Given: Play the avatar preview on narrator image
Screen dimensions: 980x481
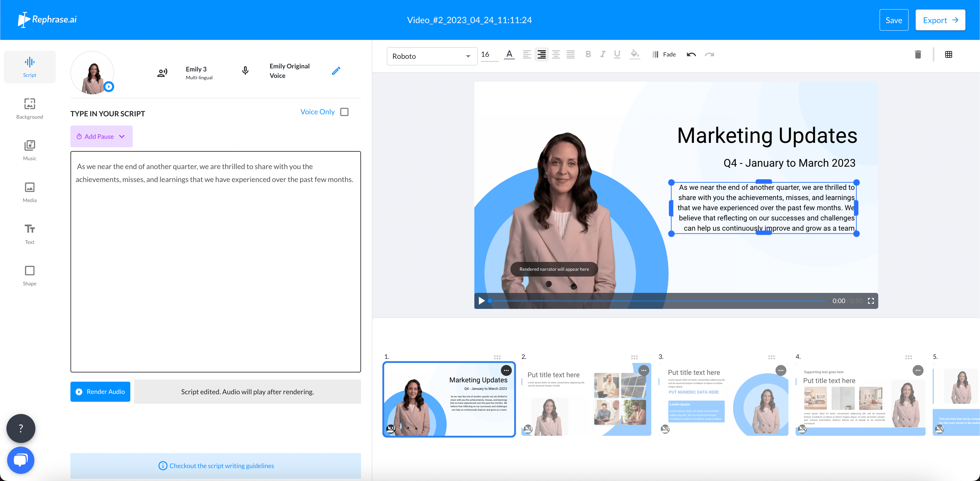Looking at the screenshot, I should 109,87.
